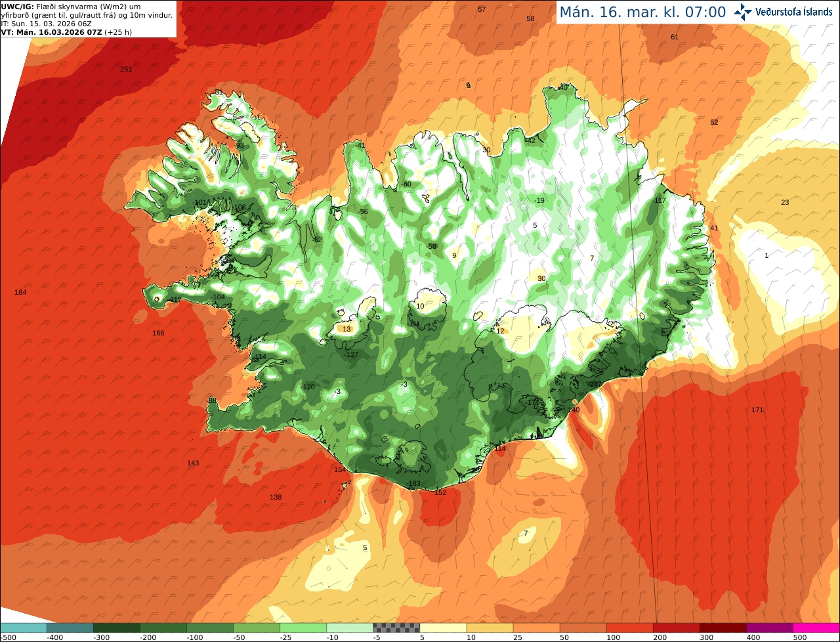Click the -25 legend label
Viewport: 840px width, 642px height.
tap(286, 637)
